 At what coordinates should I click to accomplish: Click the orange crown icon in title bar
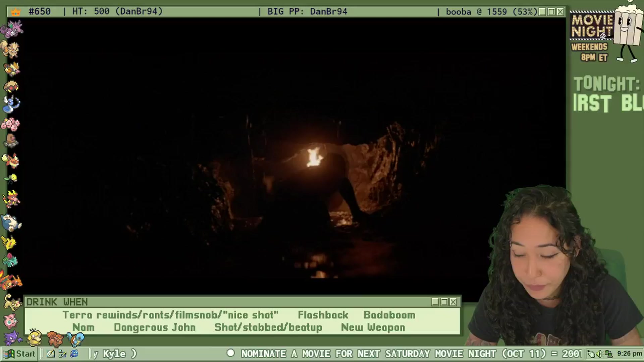pyautogui.click(x=16, y=12)
